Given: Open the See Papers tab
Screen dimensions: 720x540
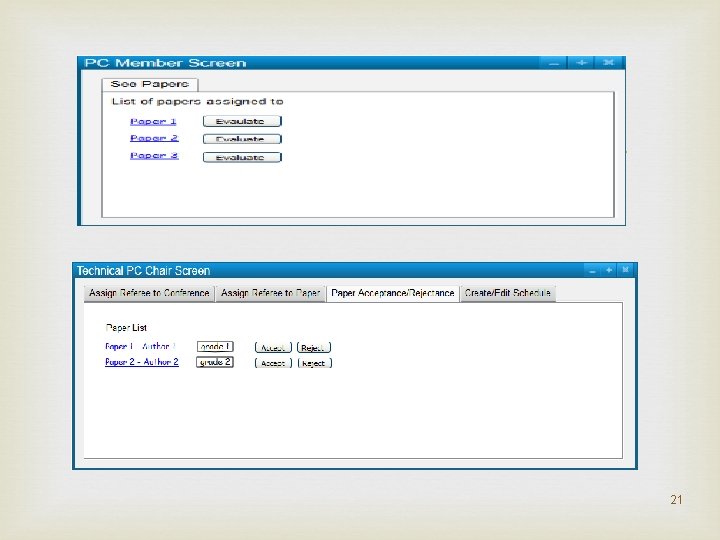Looking at the screenshot, I should click(x=150, y=84).
